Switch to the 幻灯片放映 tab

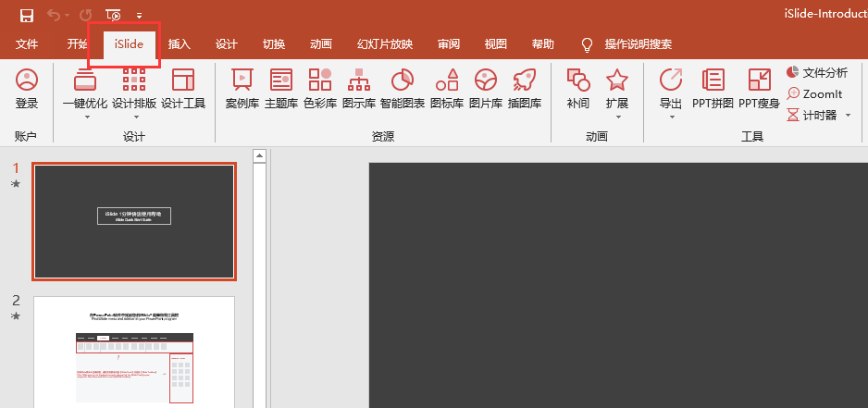coord(384,44)
